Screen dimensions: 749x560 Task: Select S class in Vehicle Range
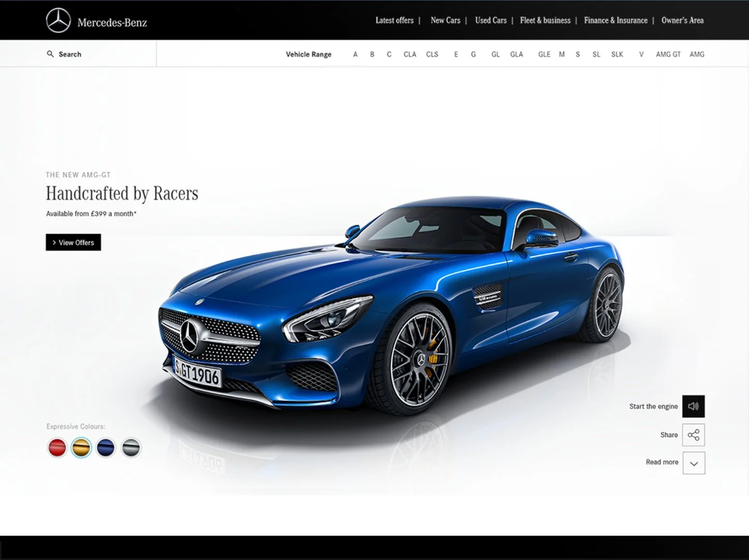pyautogui.click(x=578, y=54)
